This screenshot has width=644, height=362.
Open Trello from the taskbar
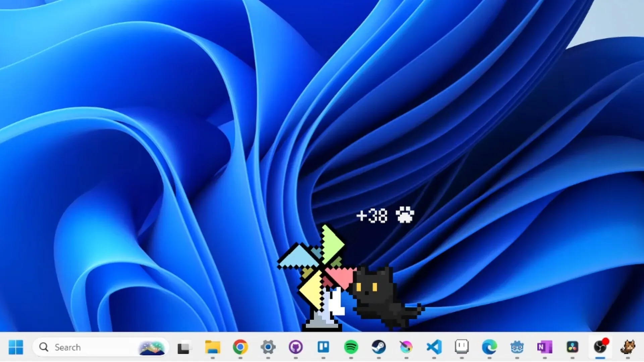pos(323,347)
